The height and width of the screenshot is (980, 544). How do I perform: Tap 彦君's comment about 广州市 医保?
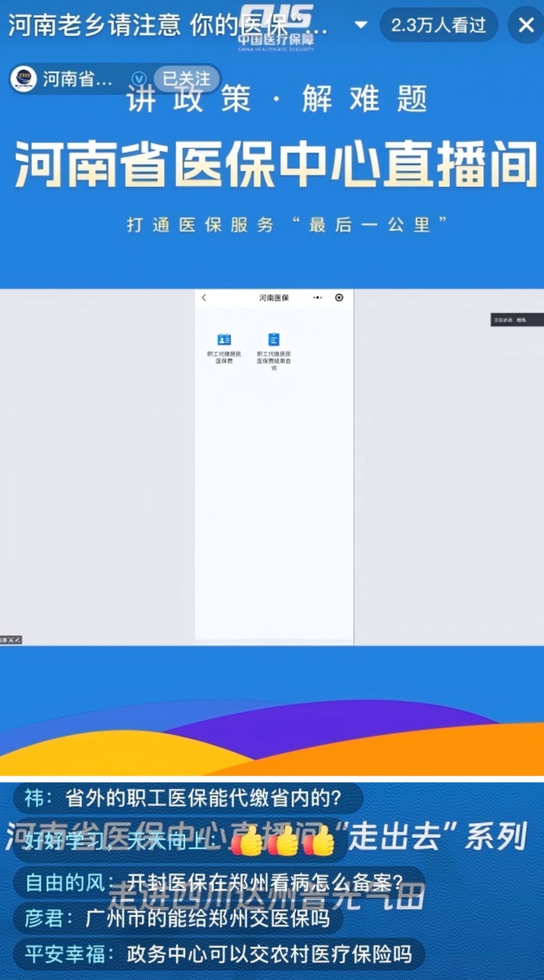coord(178,918)
